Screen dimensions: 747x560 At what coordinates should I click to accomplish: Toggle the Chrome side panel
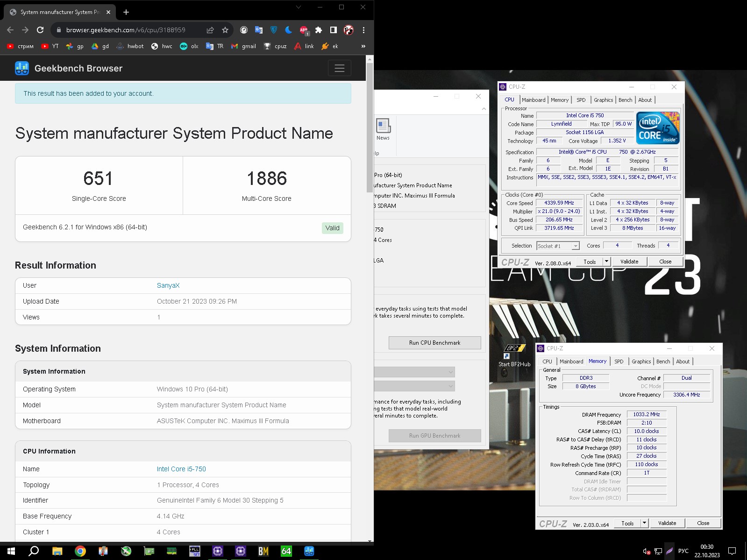tap(333, 30)
